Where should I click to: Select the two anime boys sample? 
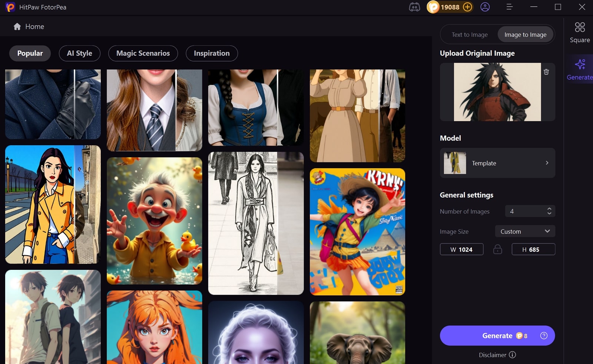(x=53, y=317)
